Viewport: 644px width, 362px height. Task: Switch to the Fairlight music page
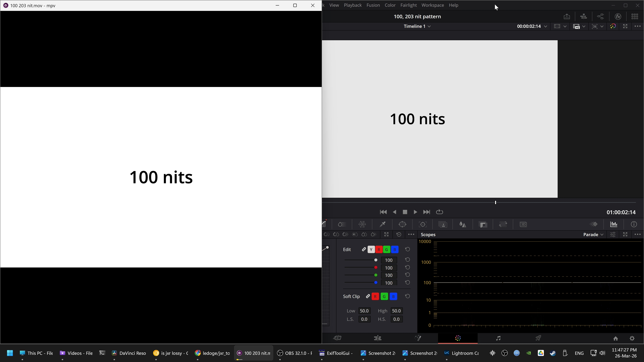[498, 338]
